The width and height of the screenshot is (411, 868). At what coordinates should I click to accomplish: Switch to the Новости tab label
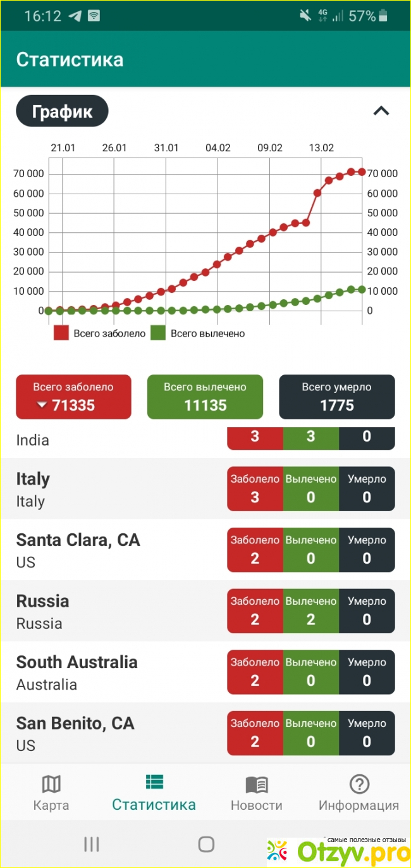click(x=257, y=805)
